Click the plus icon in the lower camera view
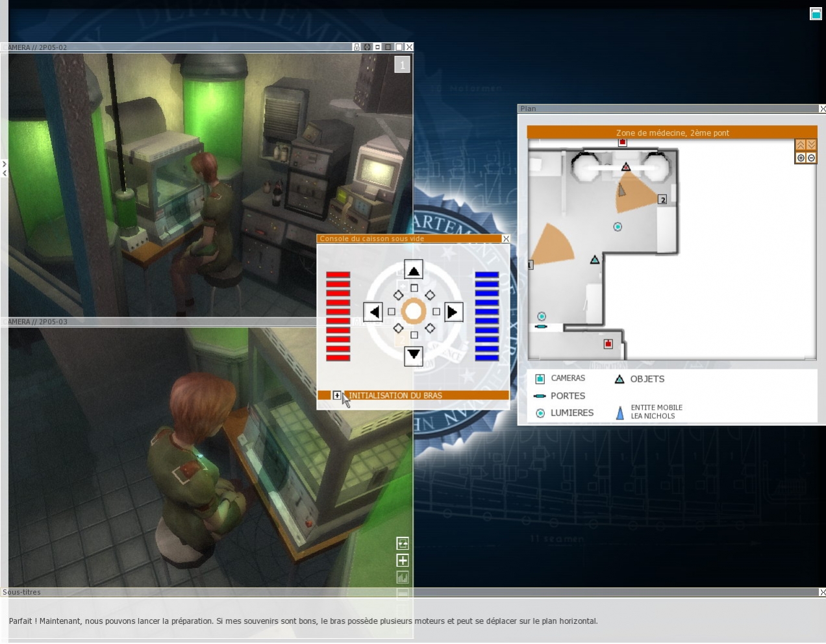Screen dimensions: 826x644 403,560
